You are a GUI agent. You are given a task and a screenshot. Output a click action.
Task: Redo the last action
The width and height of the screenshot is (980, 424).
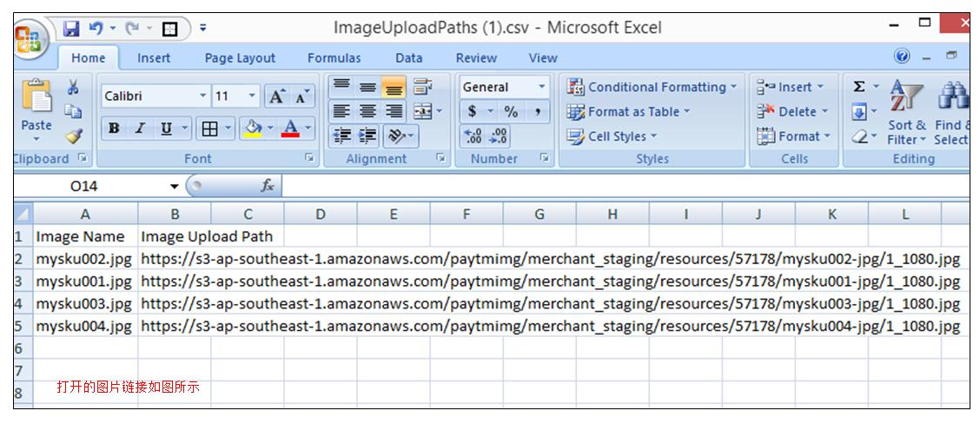(x=133, y=28)
